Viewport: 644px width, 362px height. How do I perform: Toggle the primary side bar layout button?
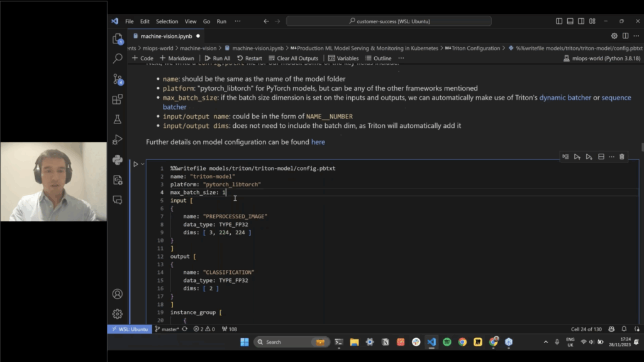coord(558,21)
